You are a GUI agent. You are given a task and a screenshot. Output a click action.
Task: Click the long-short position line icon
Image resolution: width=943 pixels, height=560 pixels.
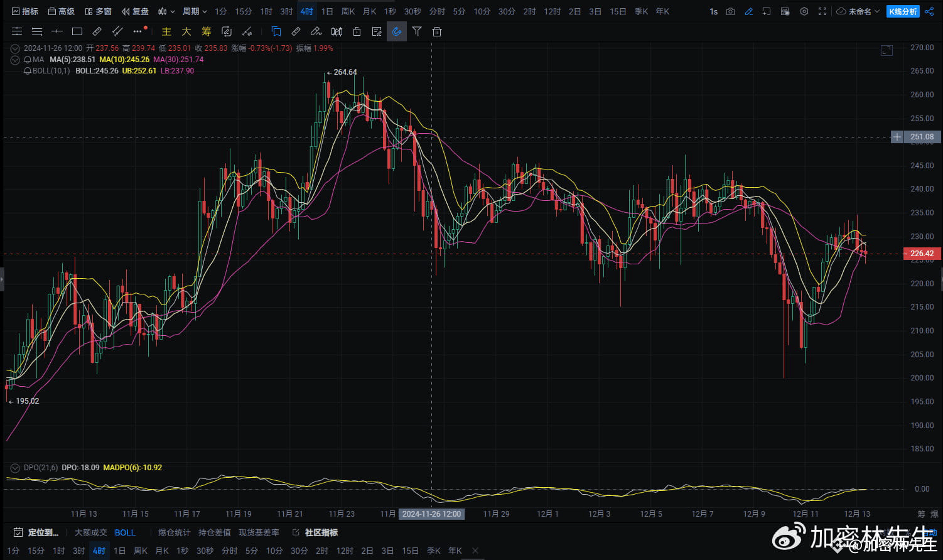(x=247, y=31)
